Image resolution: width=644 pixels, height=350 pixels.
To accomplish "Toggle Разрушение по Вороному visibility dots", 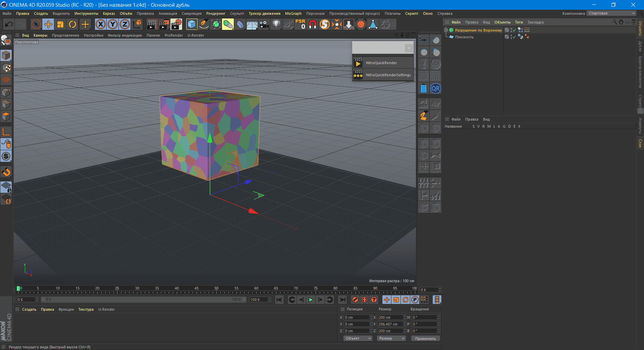I will (x=511, y=30).
